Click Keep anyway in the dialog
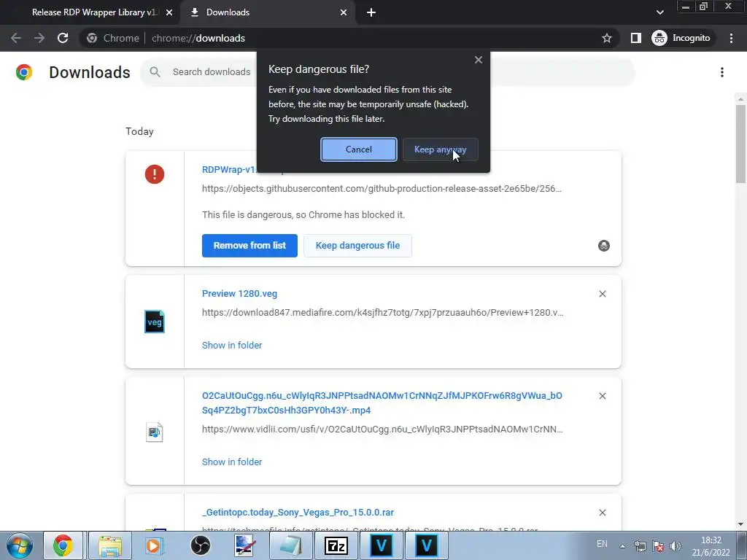This screenshot has height=560, width=747. click(x=440, y=149)
